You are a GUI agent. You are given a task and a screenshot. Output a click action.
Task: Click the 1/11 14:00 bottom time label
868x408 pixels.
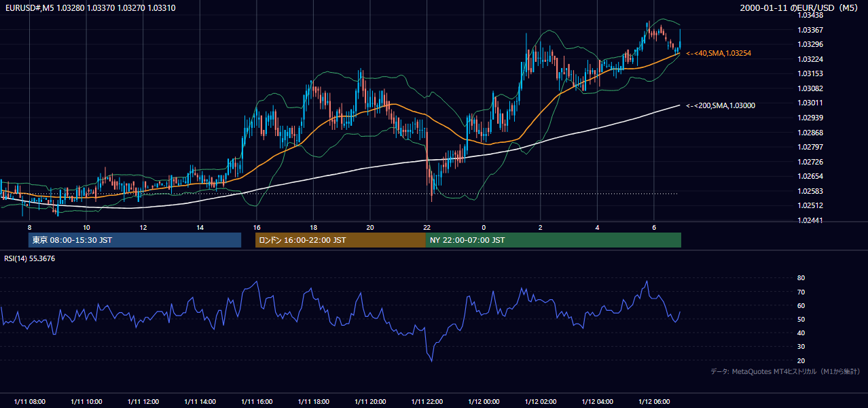pos(200,401)
